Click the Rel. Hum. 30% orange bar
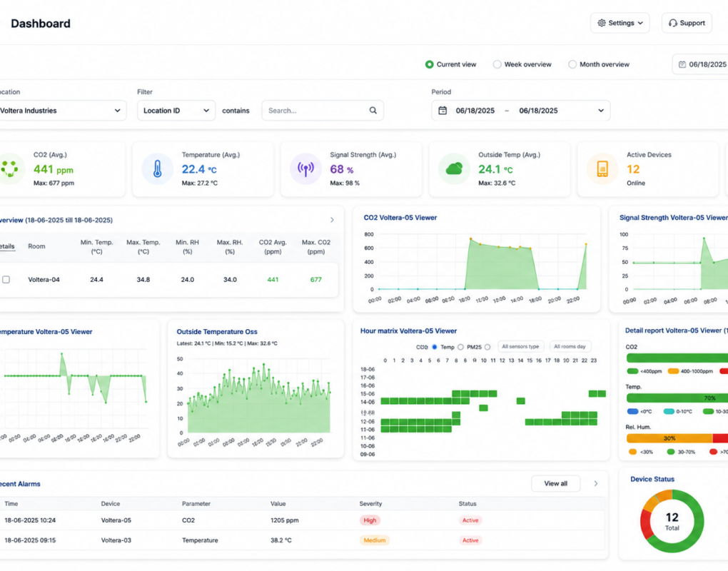The image size is (728, 571). (669, 438)
